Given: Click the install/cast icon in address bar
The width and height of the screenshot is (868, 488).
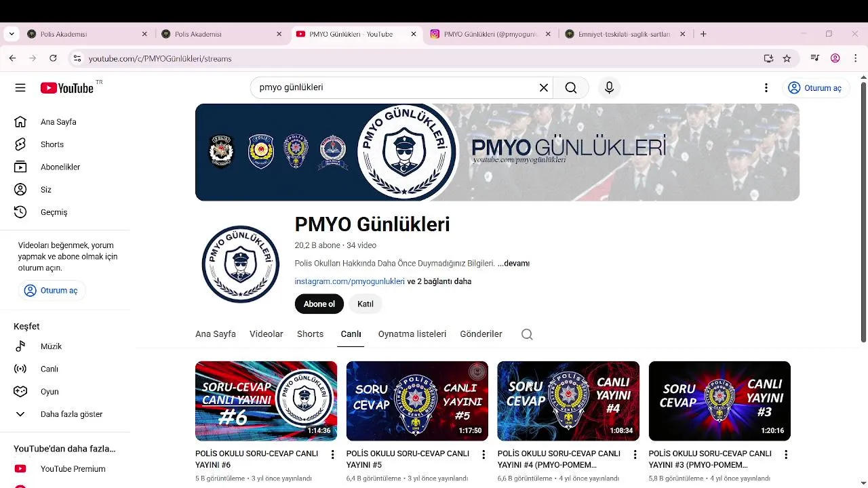Looking at the screenshot, I should point(768,58).
